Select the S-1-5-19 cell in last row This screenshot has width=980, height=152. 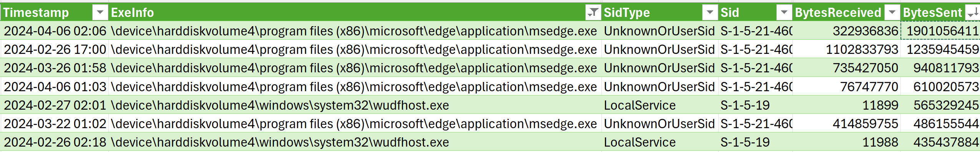[755, 142]
